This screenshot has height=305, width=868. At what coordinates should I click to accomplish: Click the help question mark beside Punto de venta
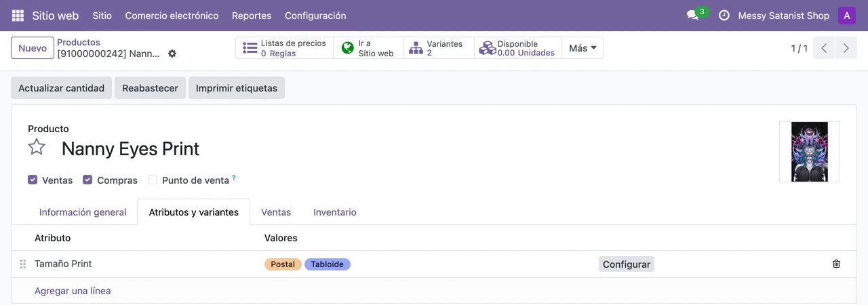[x=234, y=178]
